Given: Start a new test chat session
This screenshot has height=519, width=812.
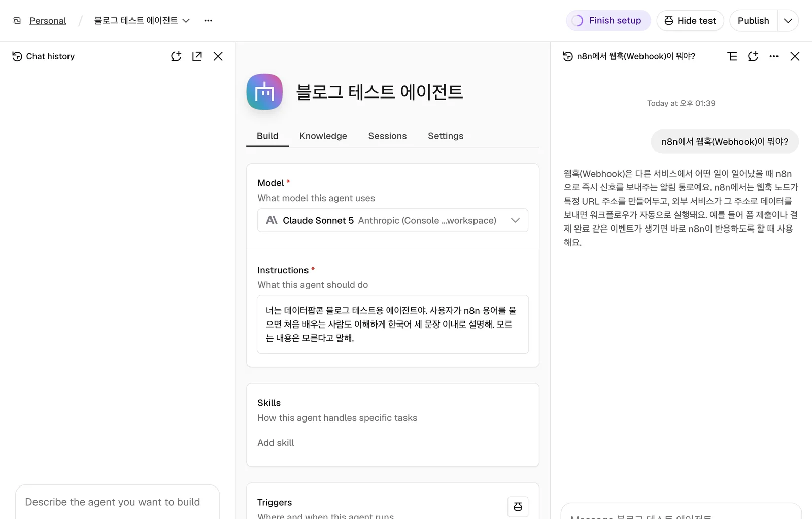Looking at the screenshot, I should (x=753, y=56).
